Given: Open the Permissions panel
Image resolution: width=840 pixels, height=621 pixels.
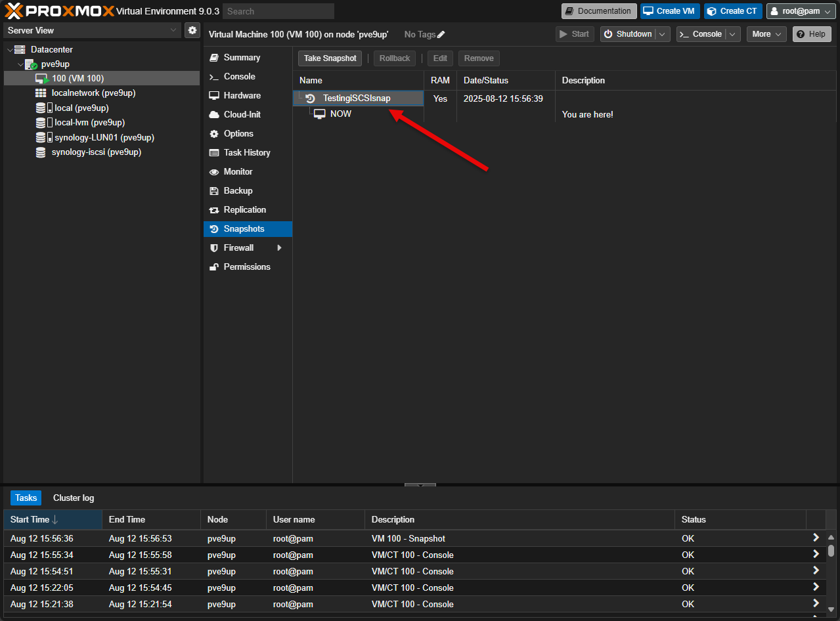Looking at the screenshot, I should coord(248,267).
